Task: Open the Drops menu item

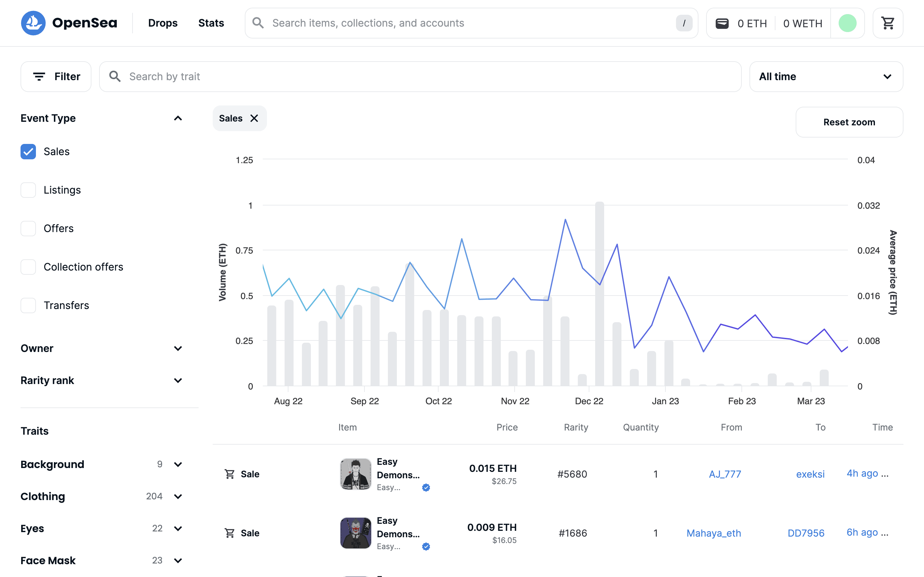Action: [163, 23]
